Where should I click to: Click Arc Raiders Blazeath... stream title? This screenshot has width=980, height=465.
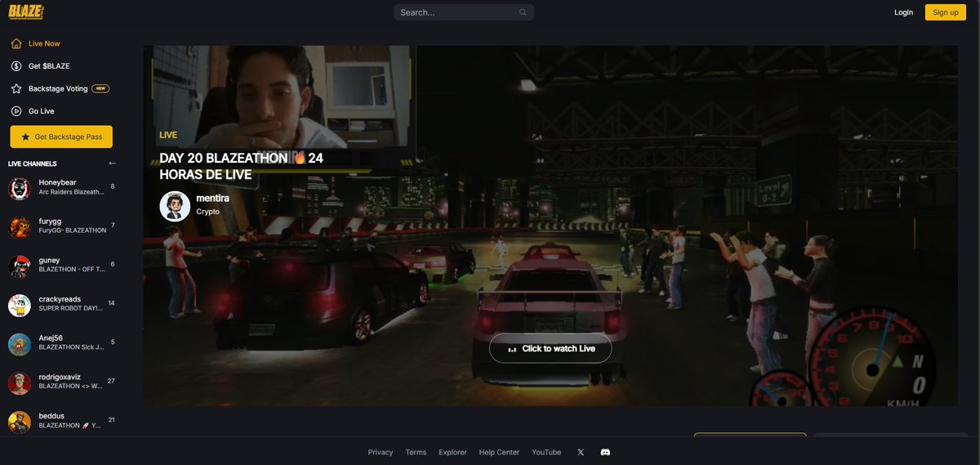(72, 192)
